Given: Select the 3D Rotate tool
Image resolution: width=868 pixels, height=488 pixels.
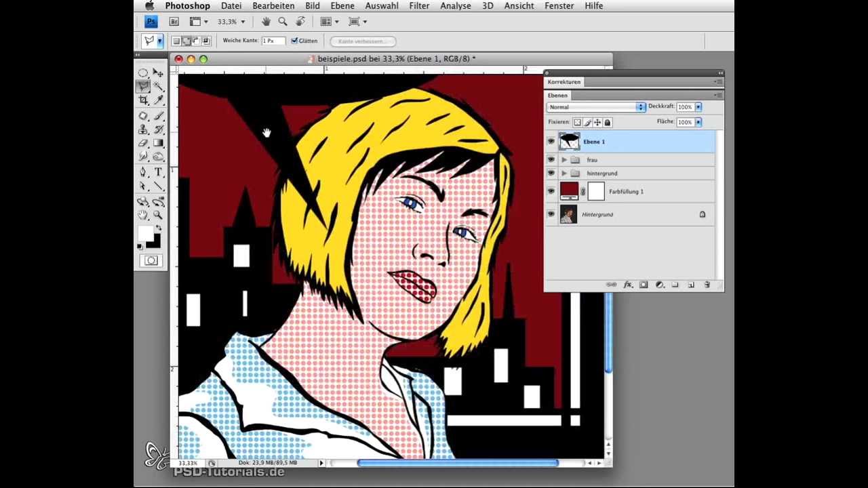Looking at the screenshot, I should 143,202.
